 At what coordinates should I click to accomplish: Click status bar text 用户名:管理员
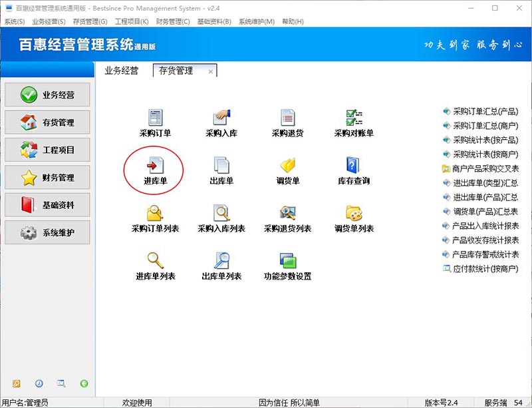(25, 403)
